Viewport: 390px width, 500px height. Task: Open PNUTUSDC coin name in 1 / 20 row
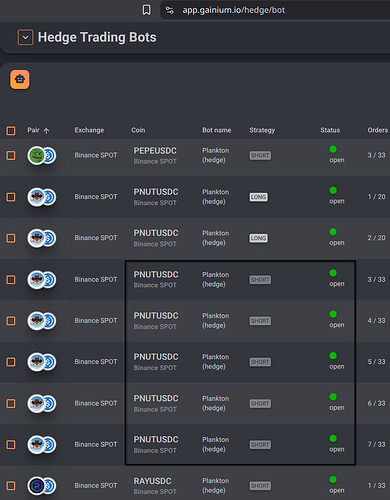click(156, 192)
